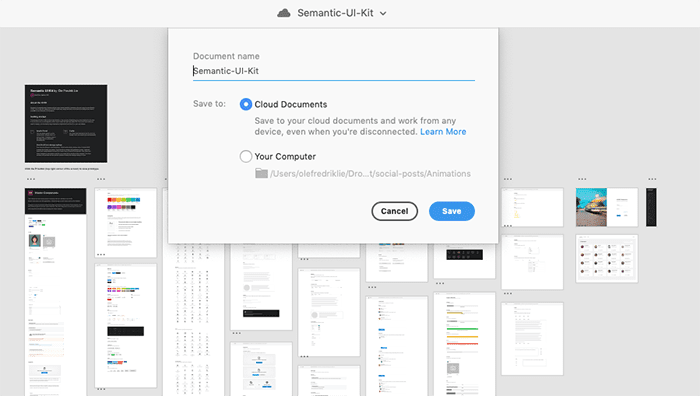Open the Semantic-UI-Kit title dropdown chevron
Image resolution: width=700 pixels, height=396 pixels.
point(383,13)
